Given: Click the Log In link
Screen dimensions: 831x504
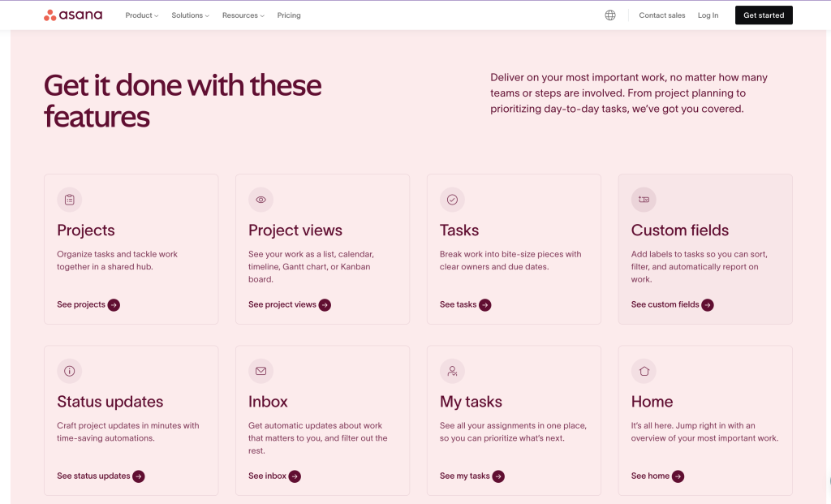Looking at the screenshot, I should click(x=708, y=15).
